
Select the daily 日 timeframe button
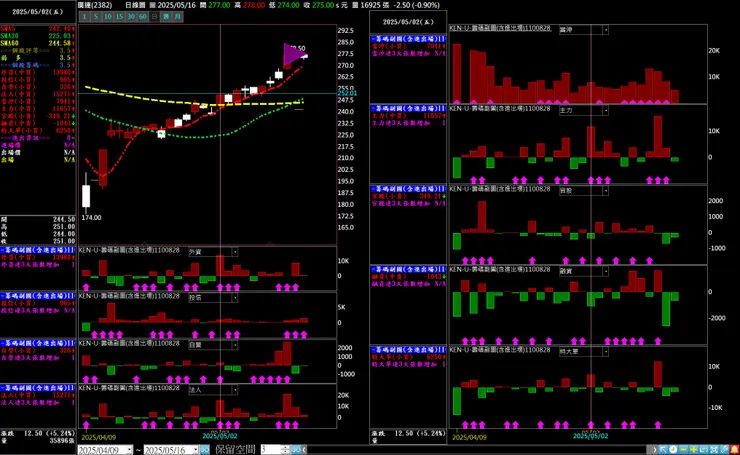pyautogui.click(x=154, y=17)
